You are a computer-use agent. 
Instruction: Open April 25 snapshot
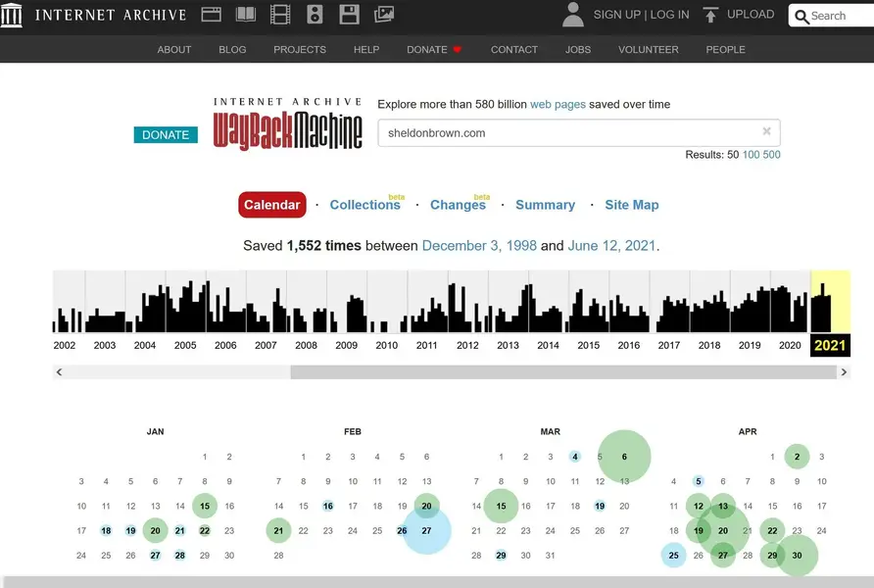pyautogui.click(x=674, y=555)
